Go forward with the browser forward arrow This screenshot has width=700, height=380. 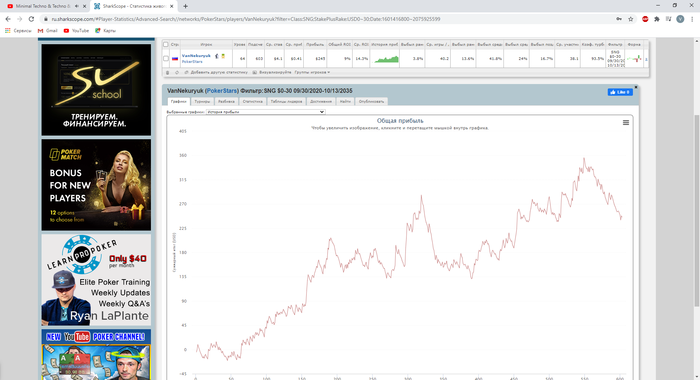click(x=19, y=19)
